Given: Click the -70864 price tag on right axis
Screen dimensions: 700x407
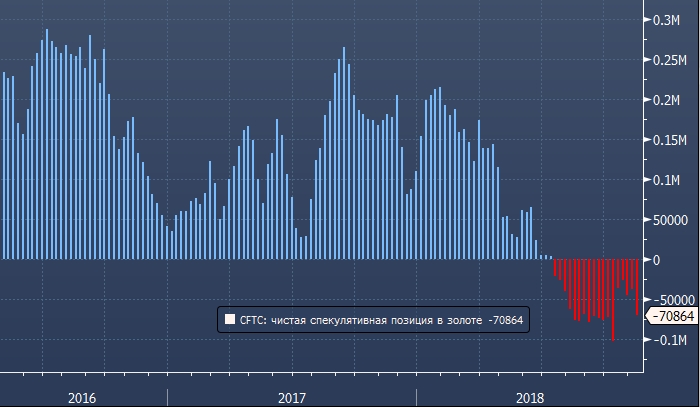Looking at the screenshot, I should 673,316.
